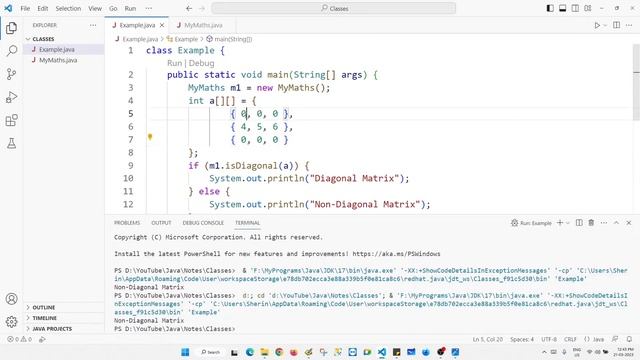Click the errors and warnings status indicator

20,339
